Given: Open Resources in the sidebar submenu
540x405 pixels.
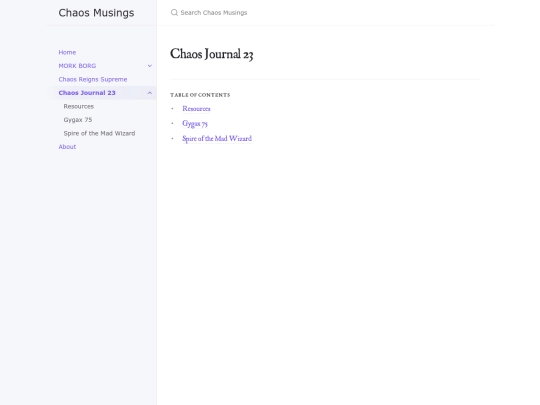Looking at the screenshot, I should (79, 106).
